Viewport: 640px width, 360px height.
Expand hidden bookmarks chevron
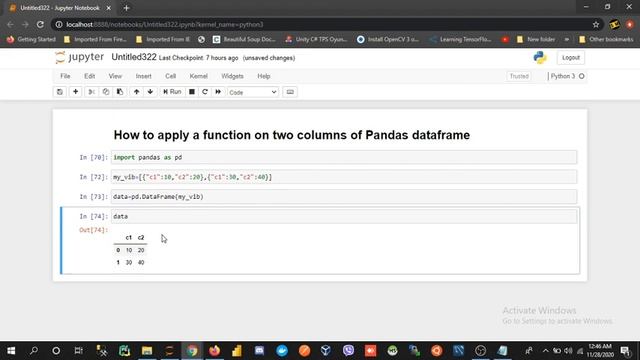pyautogui.click(x=567, y=40)
